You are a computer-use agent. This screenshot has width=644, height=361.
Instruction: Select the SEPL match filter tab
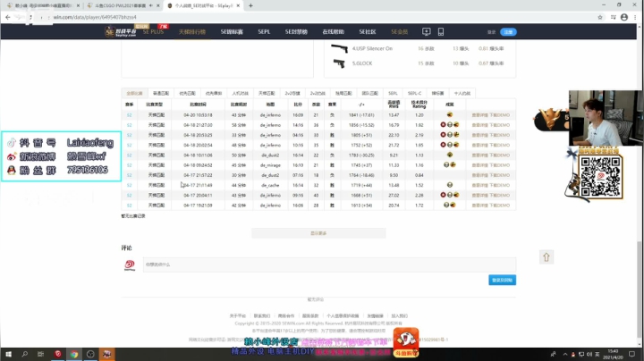(x=393, y=93)
